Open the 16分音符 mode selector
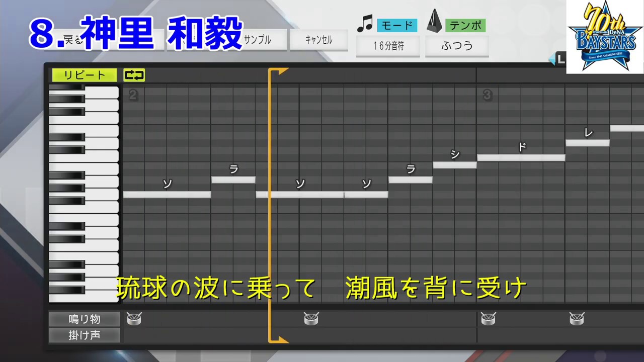 pyautogui.click(x=388, y=46)
